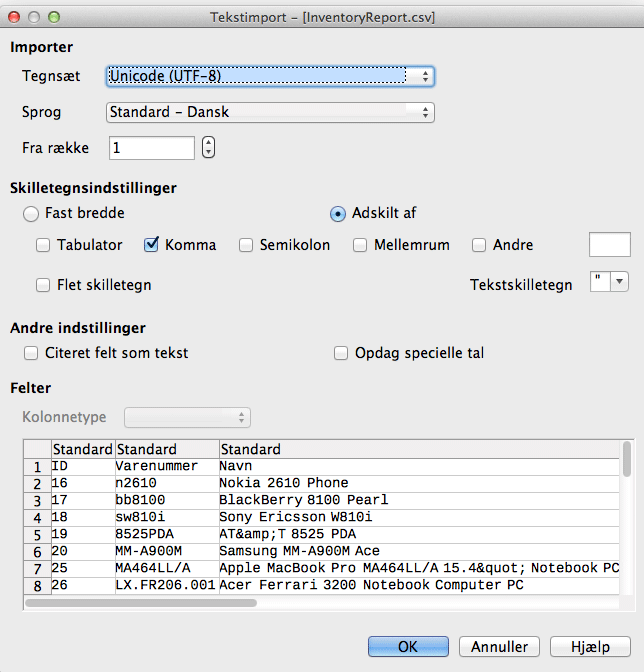644x672 pixels.
Task: Click the horizontal scrollbar of preview table
Action: point(140,603)
